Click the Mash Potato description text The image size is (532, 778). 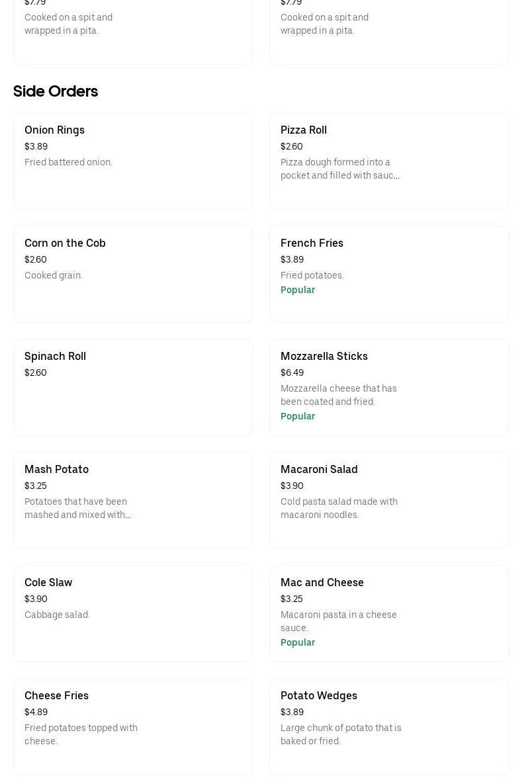click(x=77, y=508)
